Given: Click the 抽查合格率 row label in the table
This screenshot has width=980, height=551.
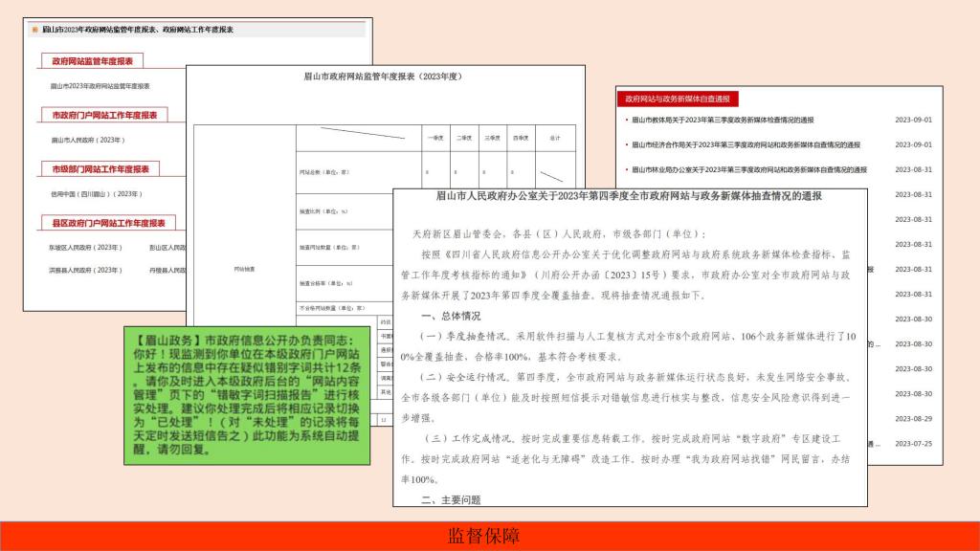Looking at the screenshot, I should pos(326,283).
